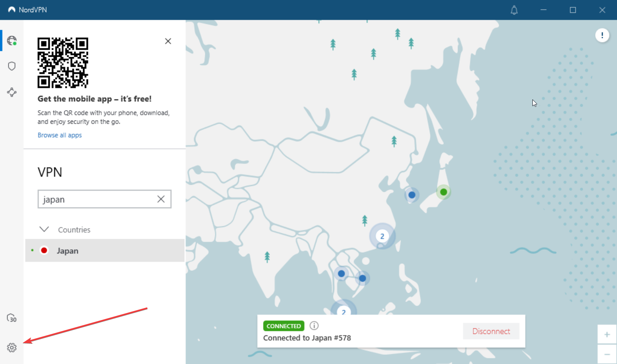The height and width of the screenshot is (364, 617).
Task: Click the 30-day timer icon in the sidebar
Action: coord(12,318)
